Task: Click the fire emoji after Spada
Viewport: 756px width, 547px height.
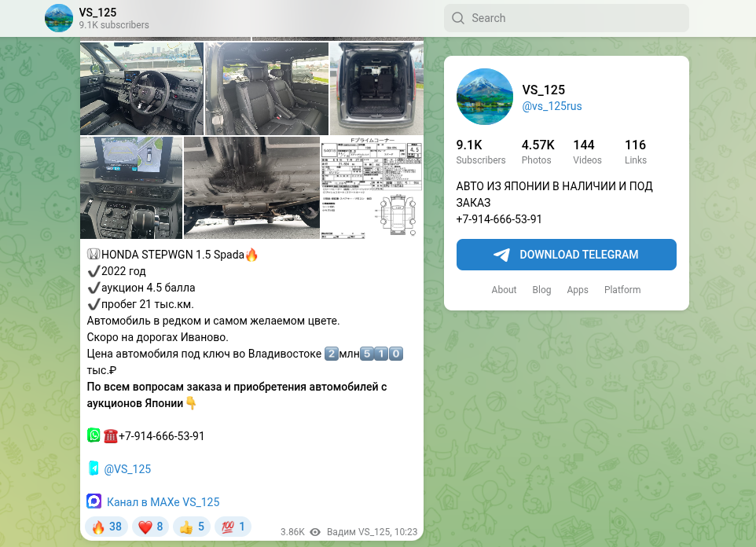Action: (x=251, y=255)
